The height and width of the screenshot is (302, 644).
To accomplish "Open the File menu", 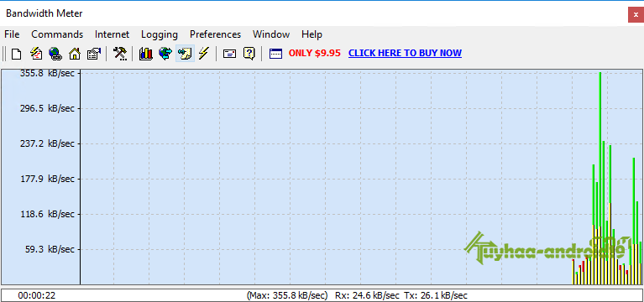I will (x=12, y=34).
